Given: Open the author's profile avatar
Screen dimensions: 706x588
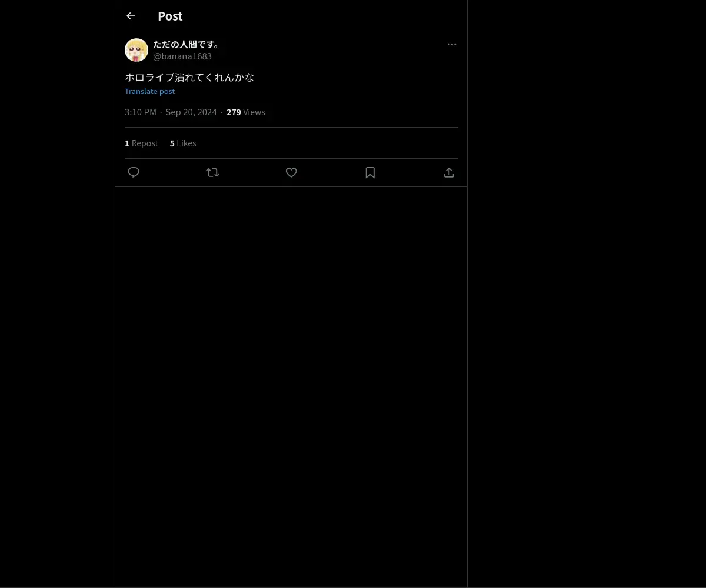Looking at the screenshot, I should 136,50.
